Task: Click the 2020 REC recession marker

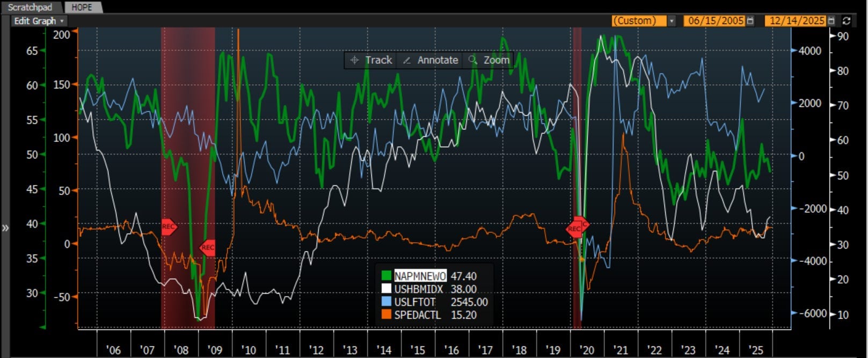Action: pos(575,228)
